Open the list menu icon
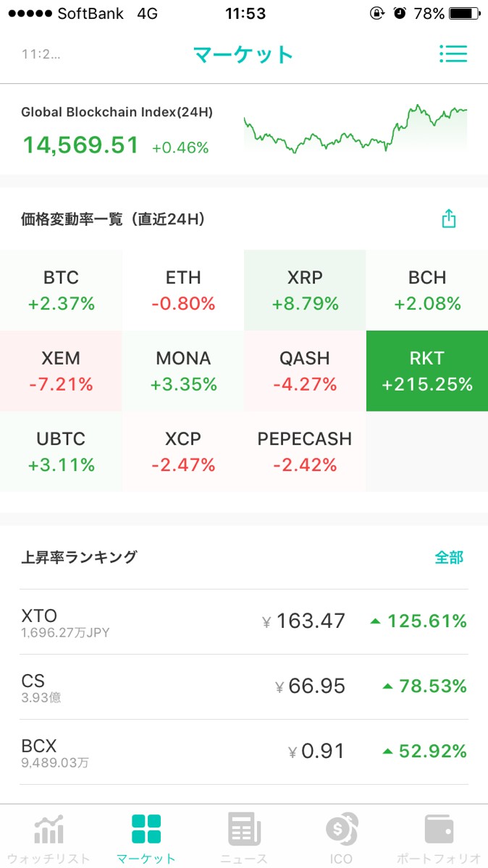488x868 pixels. [453, 54]
